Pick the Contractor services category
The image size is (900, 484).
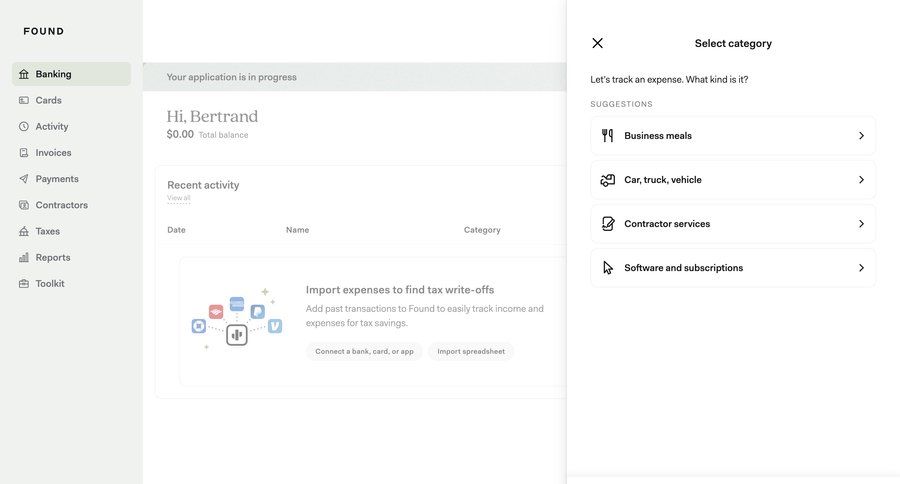click(x=733, y=224)
